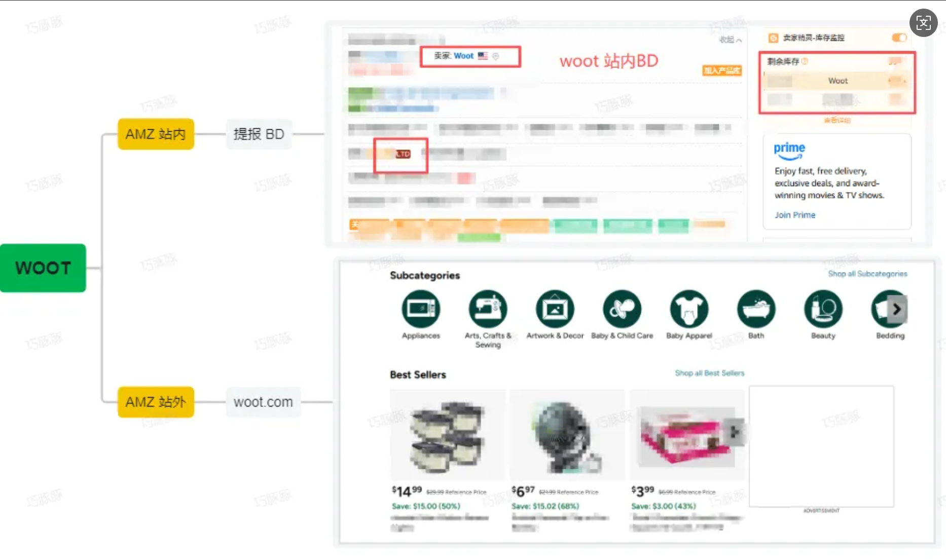Open Shop all Best Sellers link

(x=709, y=373)
